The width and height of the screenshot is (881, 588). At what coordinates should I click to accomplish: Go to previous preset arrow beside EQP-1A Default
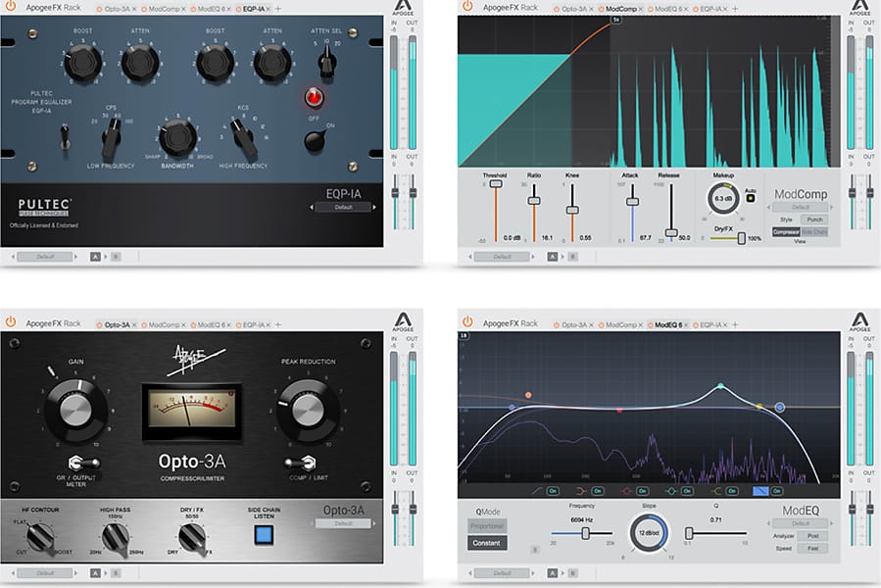pyautogui.click(x=312, y=208)
